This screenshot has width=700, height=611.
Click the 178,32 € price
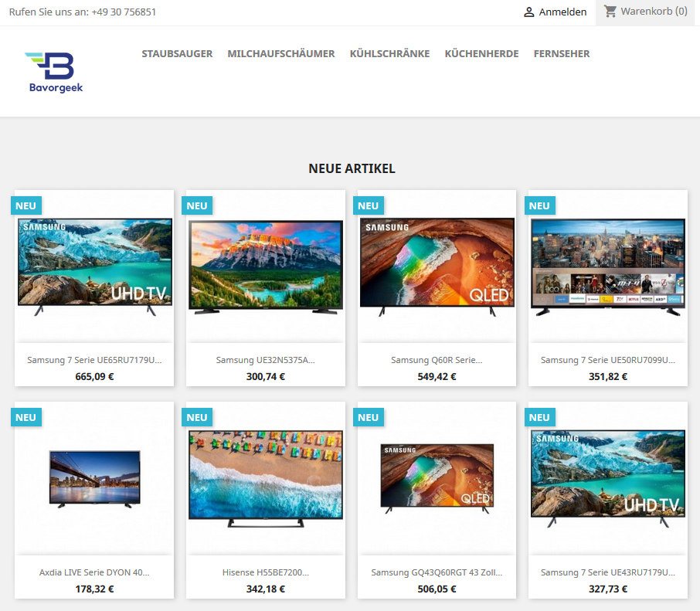[x=94, y=589]
